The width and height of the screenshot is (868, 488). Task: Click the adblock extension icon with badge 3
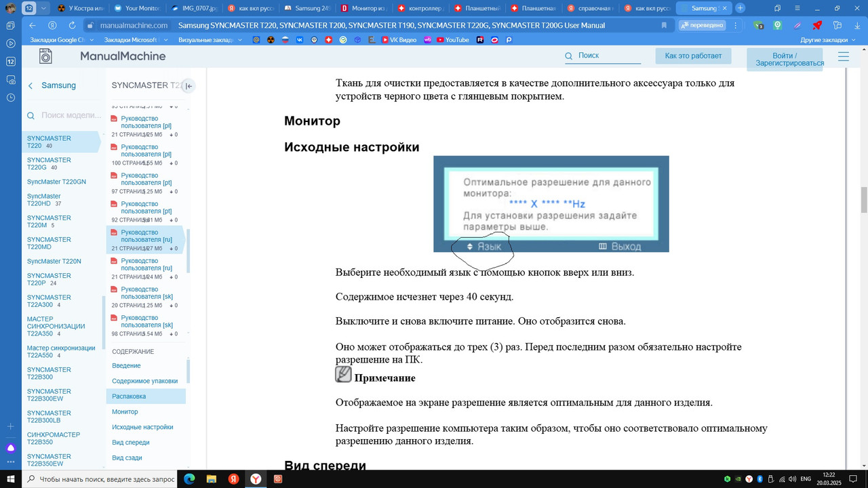[757, 24]
